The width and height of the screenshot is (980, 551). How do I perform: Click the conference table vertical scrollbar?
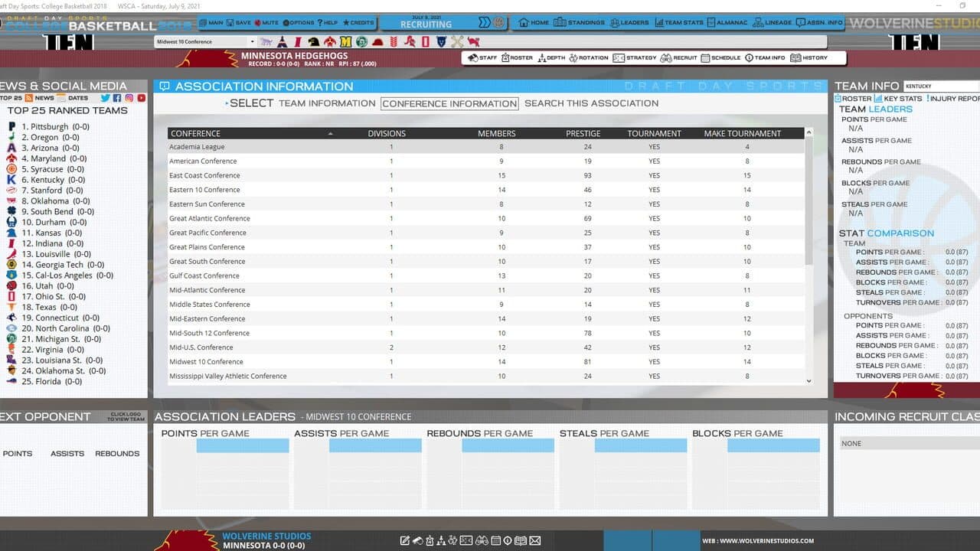click(809, 256)
